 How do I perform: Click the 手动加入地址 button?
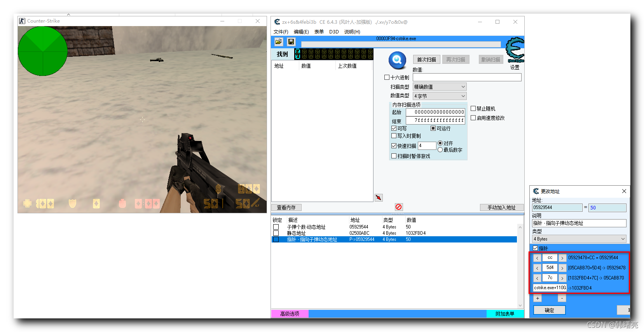point(501,207)
